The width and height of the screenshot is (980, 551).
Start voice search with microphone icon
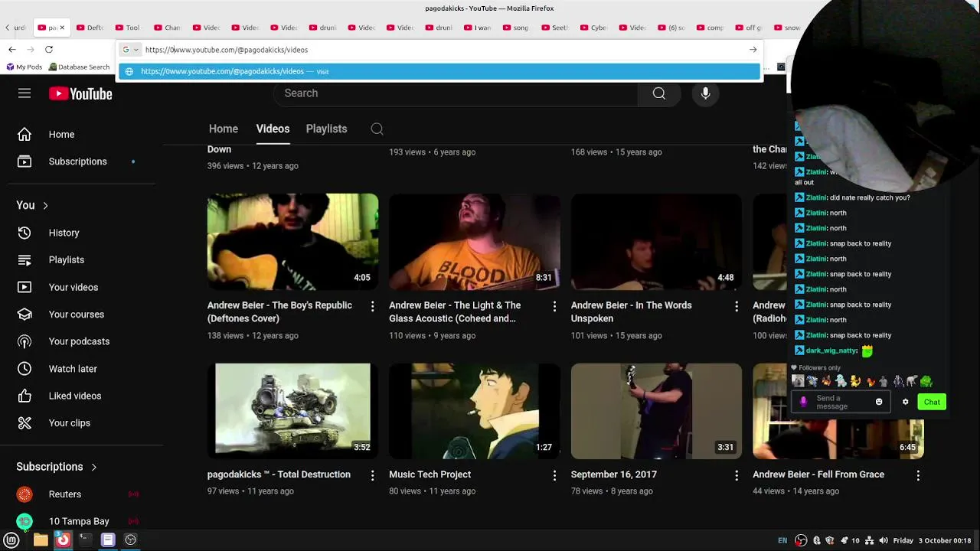[x=705, y=93]
